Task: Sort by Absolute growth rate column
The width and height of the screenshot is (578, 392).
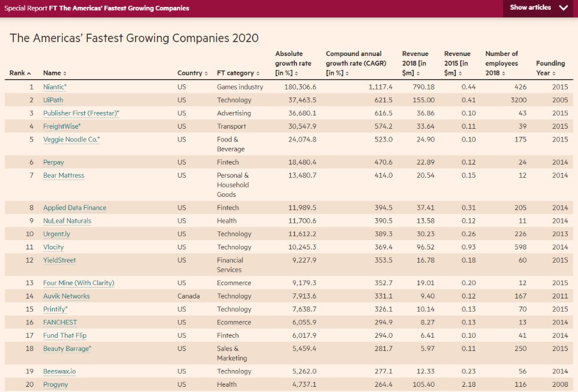Action: [293, 64]
